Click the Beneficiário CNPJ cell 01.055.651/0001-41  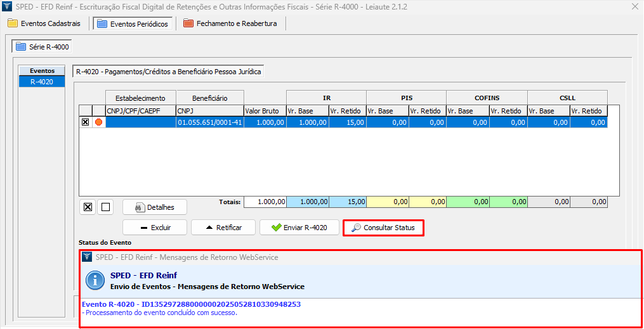point(209,122)
